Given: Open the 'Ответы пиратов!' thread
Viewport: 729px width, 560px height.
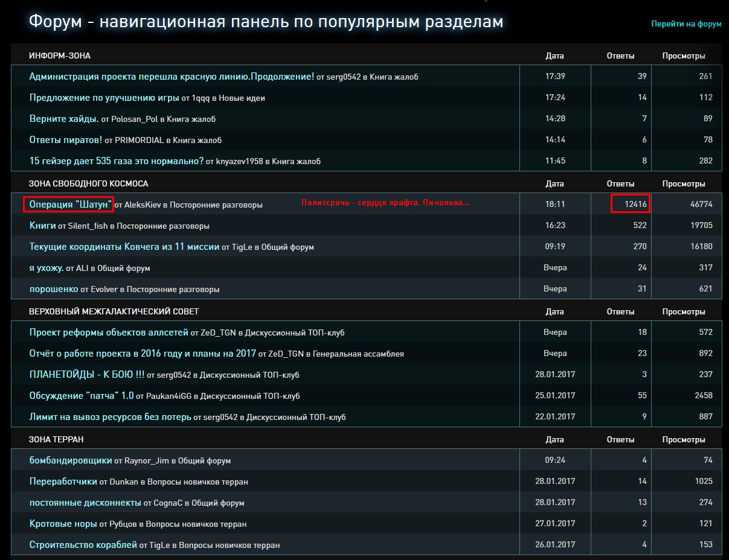Looking at the screenshot, I should pyautogui.click(x=66, y=140).
